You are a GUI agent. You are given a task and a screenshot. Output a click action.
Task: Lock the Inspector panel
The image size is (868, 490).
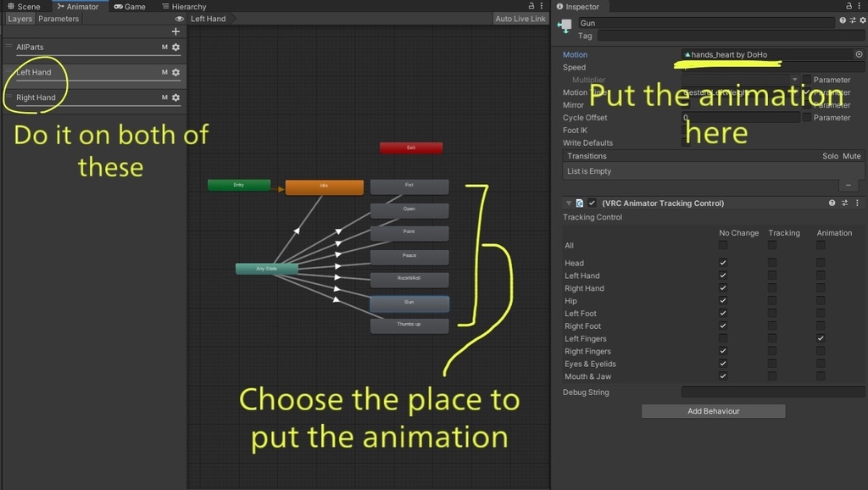point(849,6)
